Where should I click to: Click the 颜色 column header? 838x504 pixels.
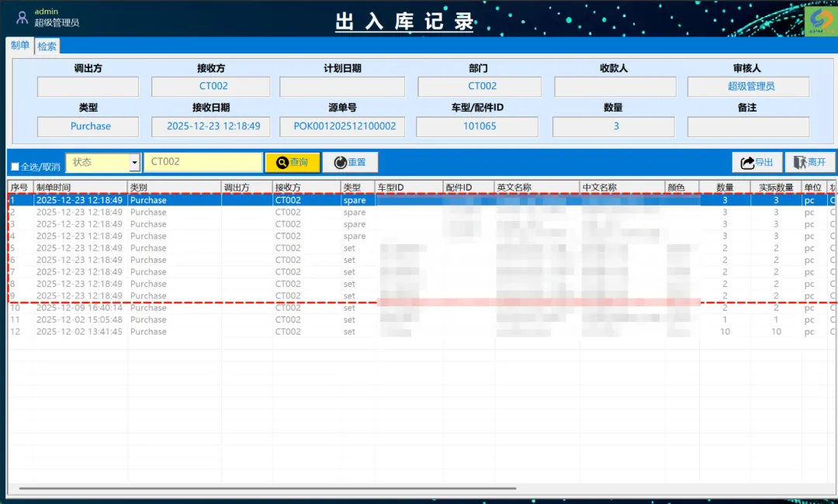tap(683, 188)
